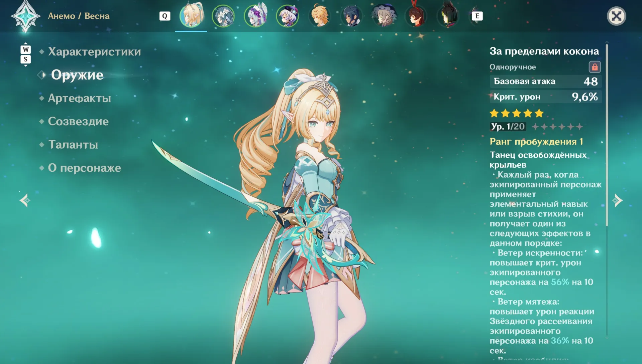This screenshot has height=364, width=642.
Task: Click the E next-character key icon
Action: coord(477,16)
